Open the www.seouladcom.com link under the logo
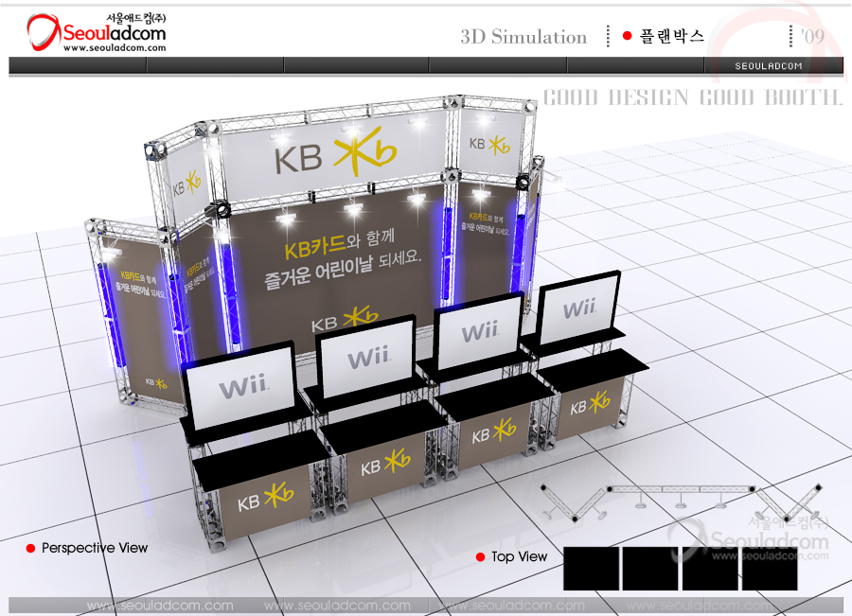 tap(115, 48)
